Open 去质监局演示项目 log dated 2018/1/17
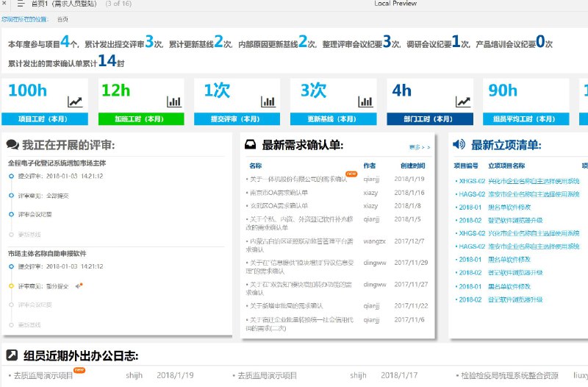Image resolution: width=588 pixels, height=387 pixels. [267, 375]
